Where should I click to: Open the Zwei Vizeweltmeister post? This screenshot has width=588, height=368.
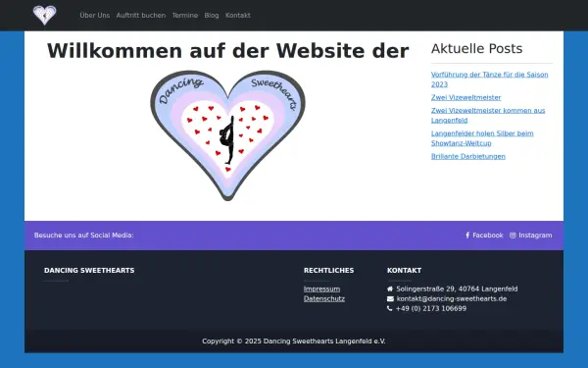click(x=465, y=97)
